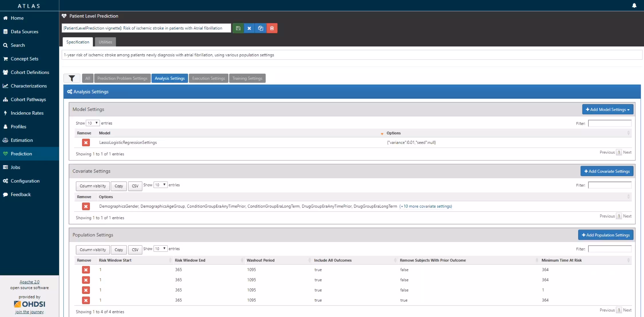Open Feedback in the sidebar
Viewport: 644px width, 317px height.
[x=29, y=194]
